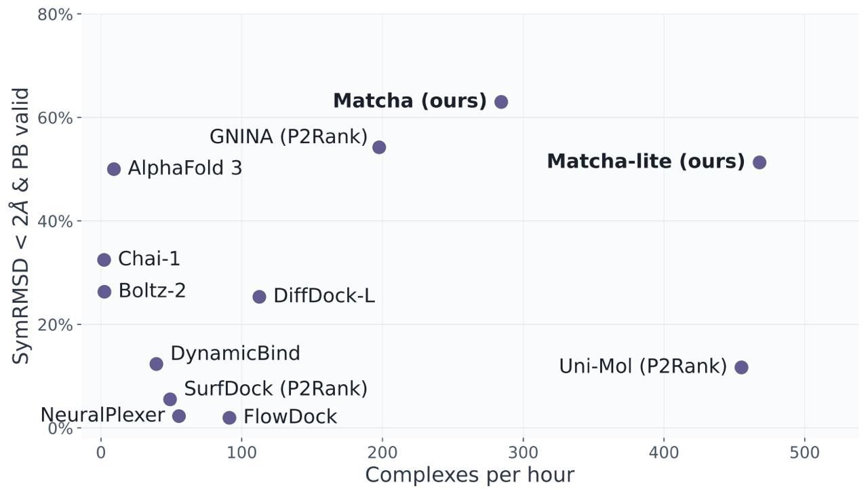Select the FlowDock scatter dot
The width and height of the screenshot is (868, 490).
pos(229,417)
